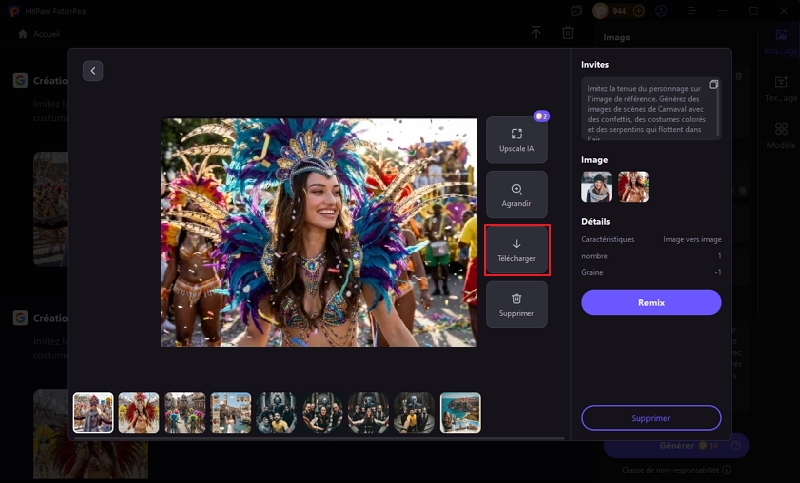The height and width of the screenshot is (483, 800).
Task: Click the outlined Supprimer button at the bottom
Action: point(651,418)
